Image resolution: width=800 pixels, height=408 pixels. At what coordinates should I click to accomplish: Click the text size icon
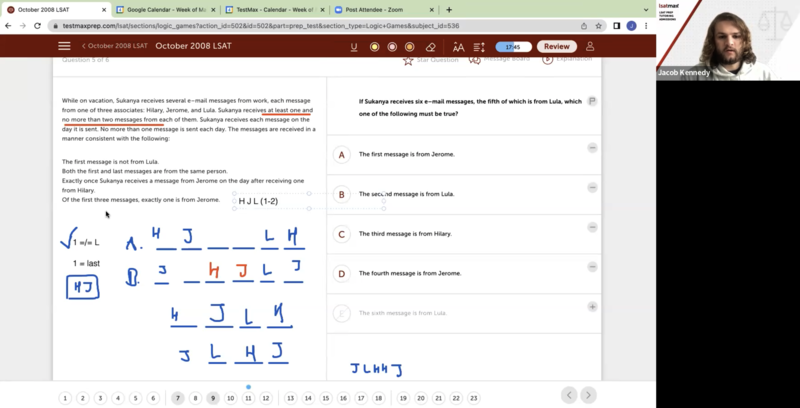tap(458, 46)
